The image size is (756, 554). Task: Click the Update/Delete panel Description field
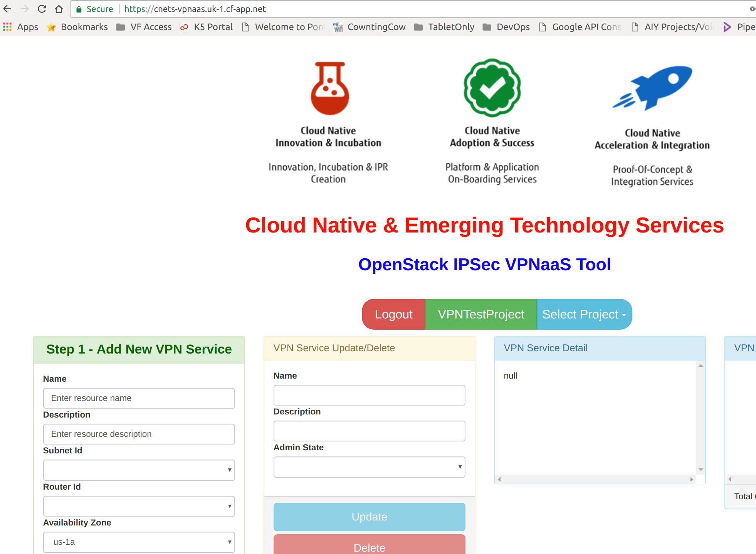pyautogui.click(x=370, y=431)
